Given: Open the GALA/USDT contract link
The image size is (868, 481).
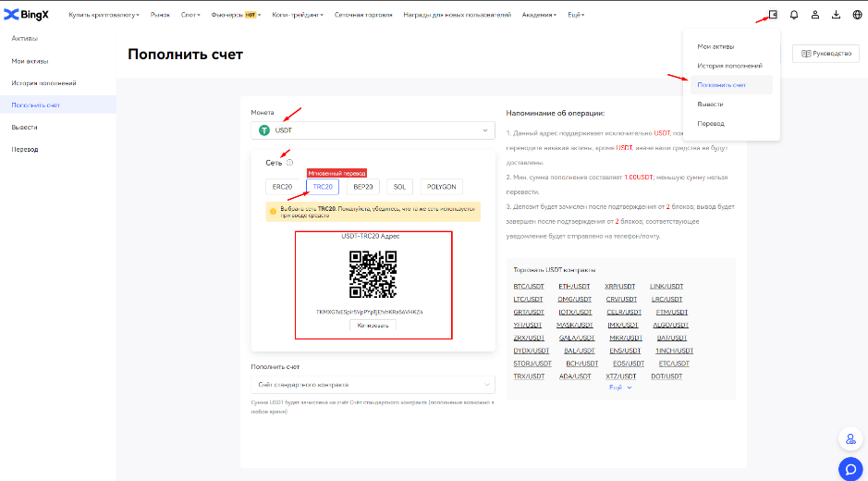Looking at the screenshot, I should (x=576, y=338).
